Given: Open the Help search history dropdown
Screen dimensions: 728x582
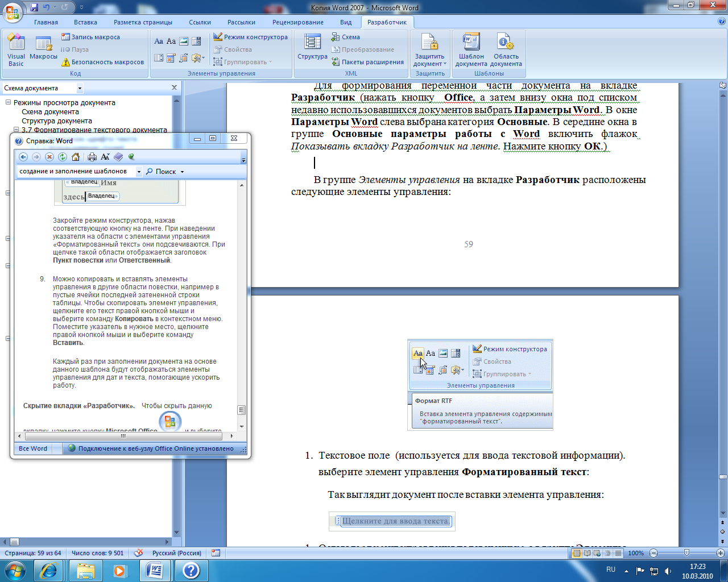Looking at the screenshot, I should [x=139, y=172].
